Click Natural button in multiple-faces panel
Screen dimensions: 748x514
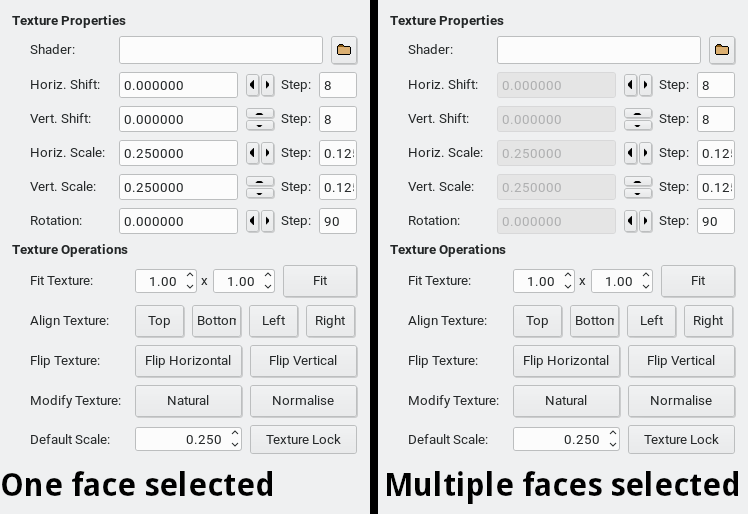click(566, 400)
